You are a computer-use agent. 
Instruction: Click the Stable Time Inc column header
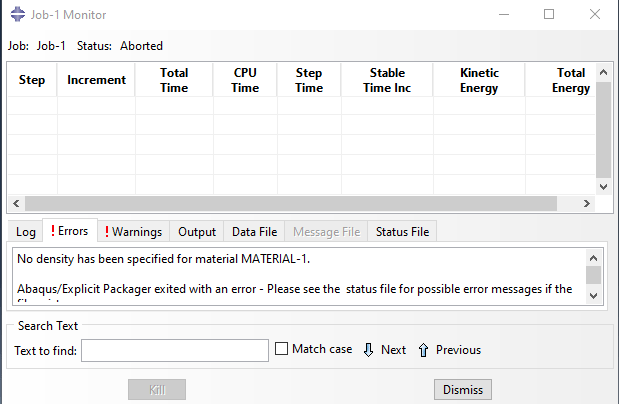click(x=387, y=80)
